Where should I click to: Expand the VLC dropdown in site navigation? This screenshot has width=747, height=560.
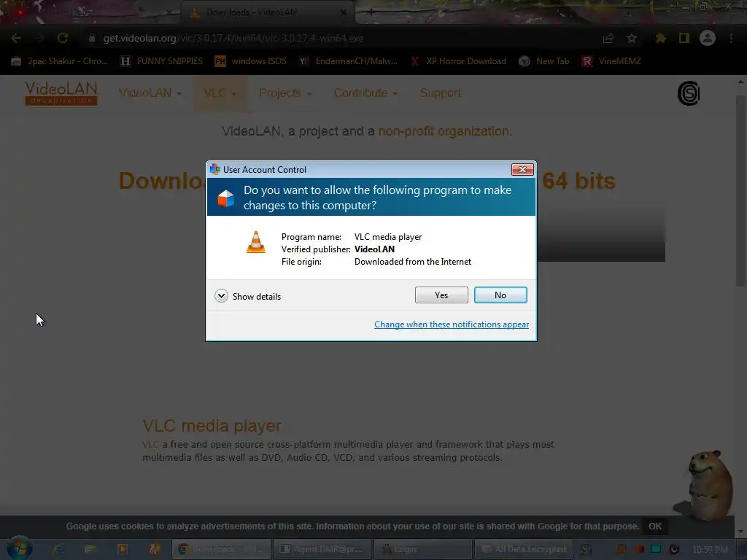tap(220, 93)
